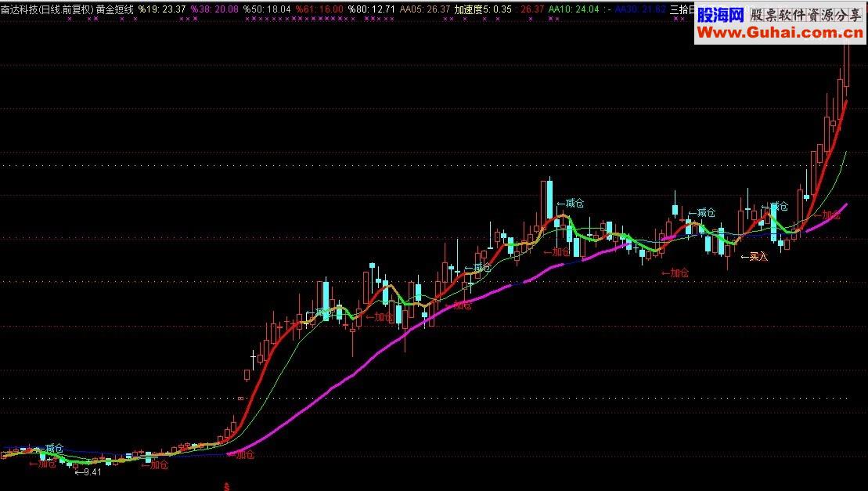Click the %19: 23.37 readout
The height and width of the screenshot is (491, 868).
pyautogui.click(x=162, y=9)
